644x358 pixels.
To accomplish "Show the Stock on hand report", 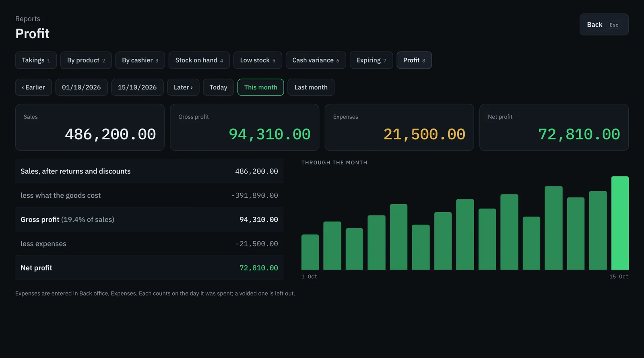I will click(199, 60).
